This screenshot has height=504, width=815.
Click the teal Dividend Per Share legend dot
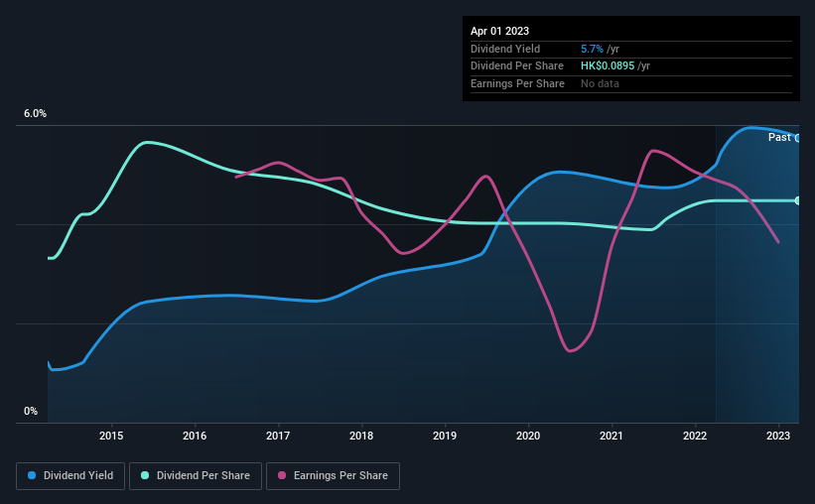coord(145,475)
